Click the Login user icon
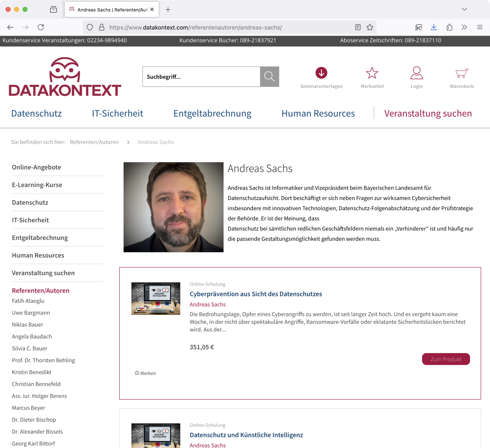Viewport: 490px width, 448px height. [416, 73]
